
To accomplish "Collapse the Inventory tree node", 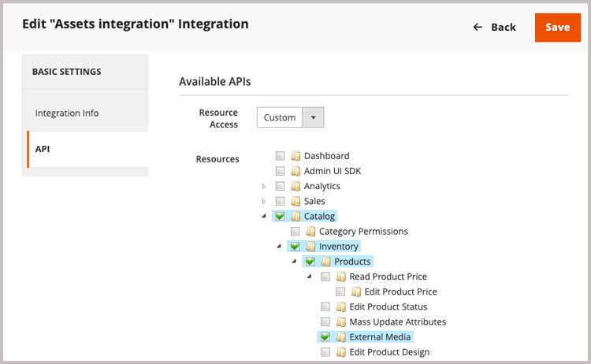I will click(279, 247).
